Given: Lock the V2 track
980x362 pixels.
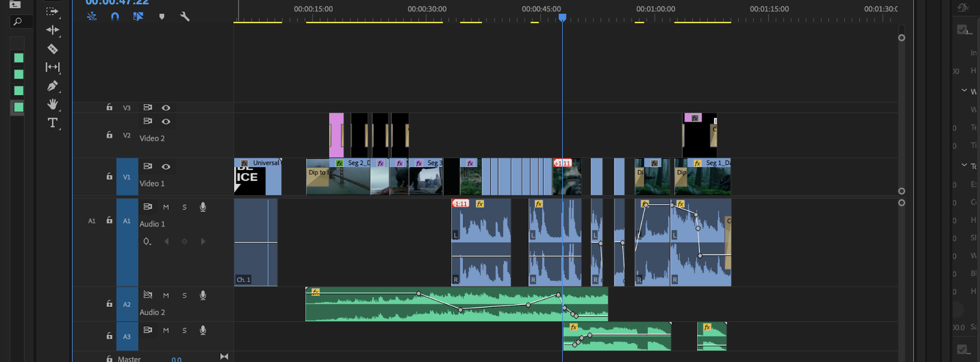Looking at the screenshot, I should coord(109,135).
